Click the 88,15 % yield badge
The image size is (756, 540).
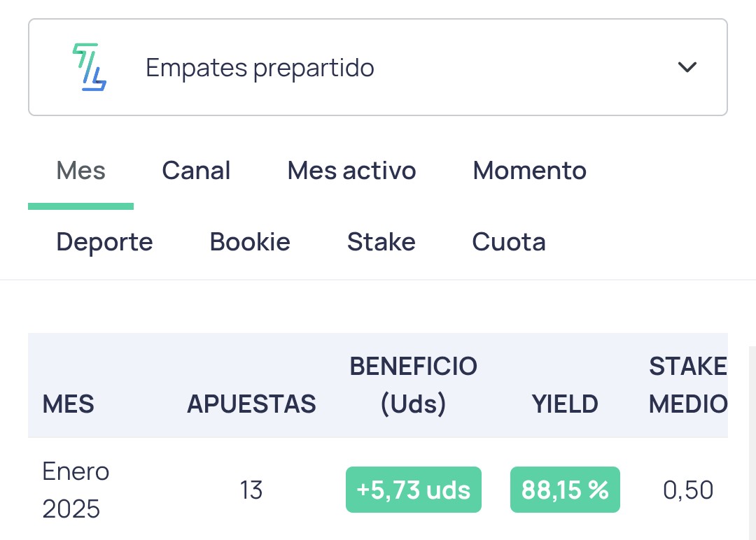click(x=565, y=490)
